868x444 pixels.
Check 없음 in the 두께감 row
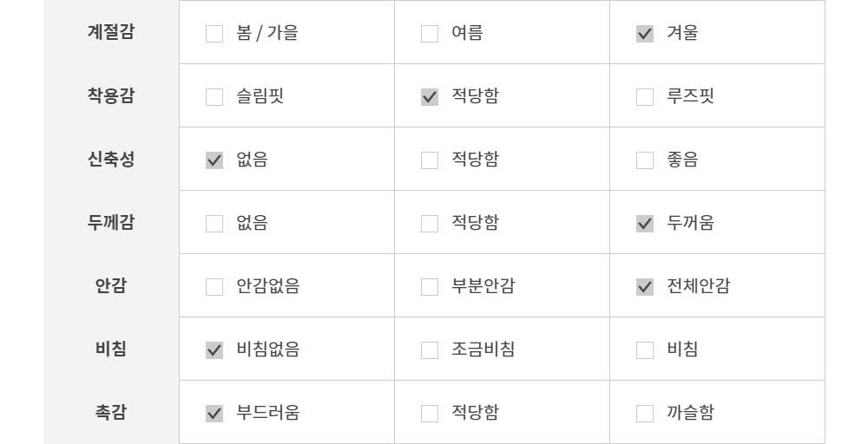(214, 224)
